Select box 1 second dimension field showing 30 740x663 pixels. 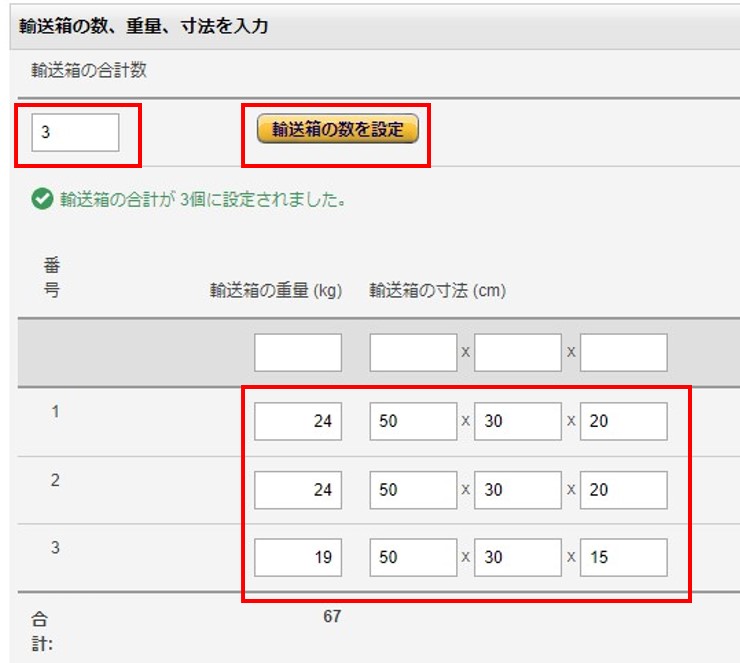(518, 421)
